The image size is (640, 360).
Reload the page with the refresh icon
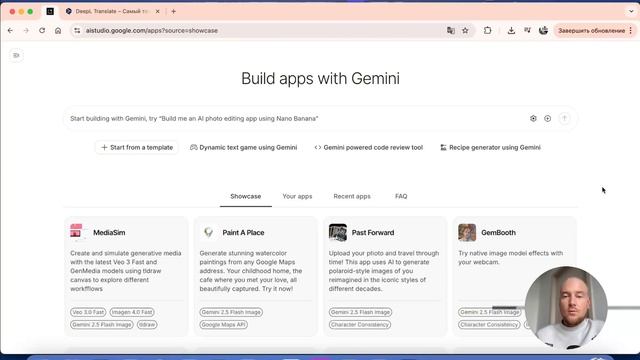42,31
